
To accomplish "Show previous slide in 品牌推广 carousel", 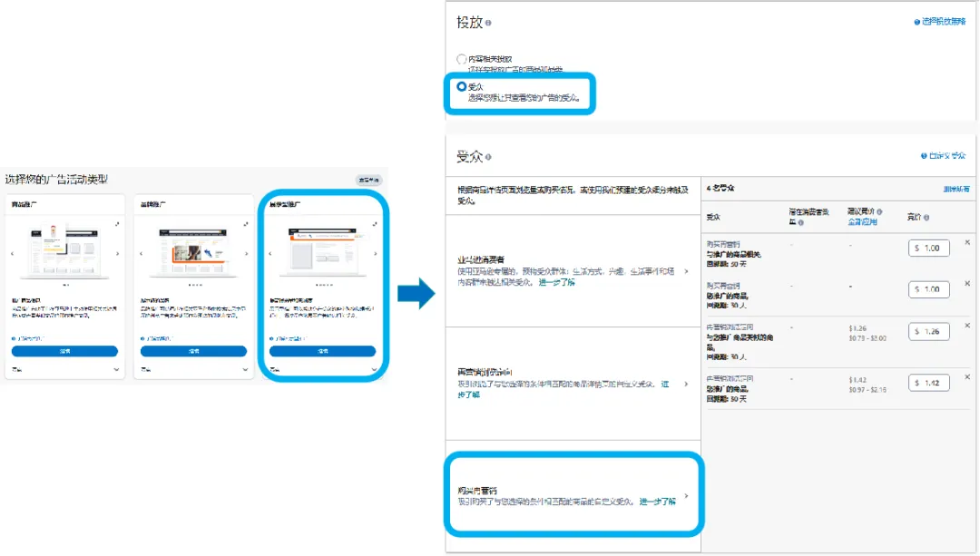I will [x=142, y=254].
